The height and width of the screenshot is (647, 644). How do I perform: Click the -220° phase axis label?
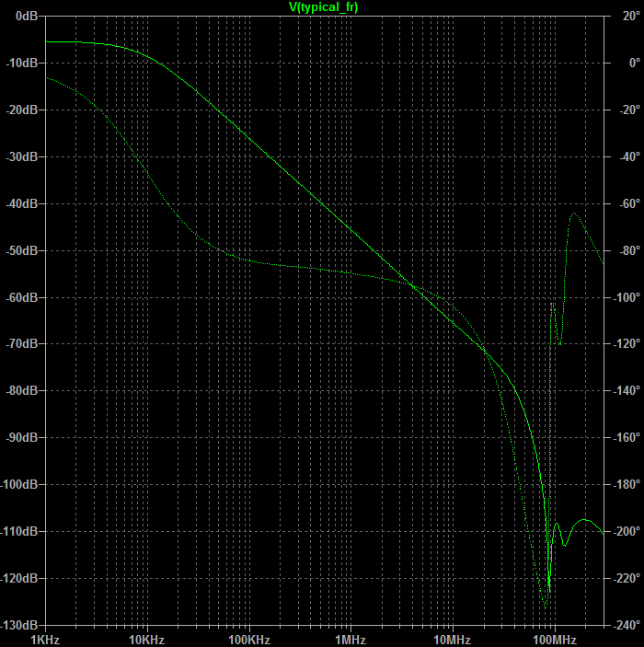(627, 579)
